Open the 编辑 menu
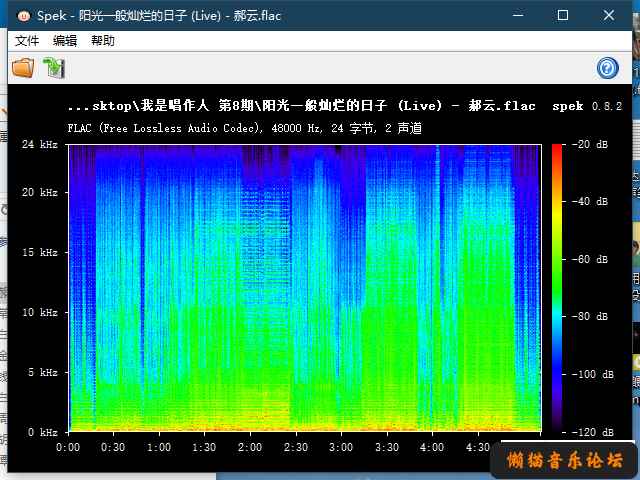The width and height of the screenshot is (640, 480). pyautogui.click(x=64, y=41)
